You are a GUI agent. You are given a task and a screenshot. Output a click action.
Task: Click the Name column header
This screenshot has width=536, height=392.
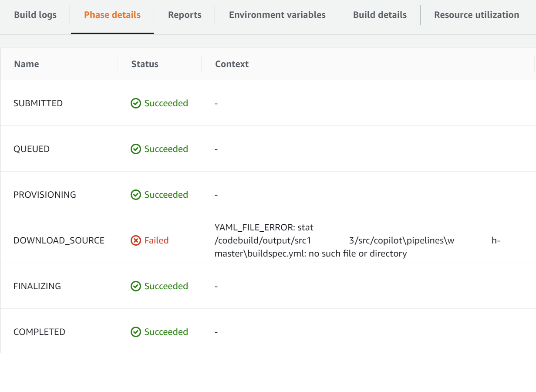coord(27,64)
